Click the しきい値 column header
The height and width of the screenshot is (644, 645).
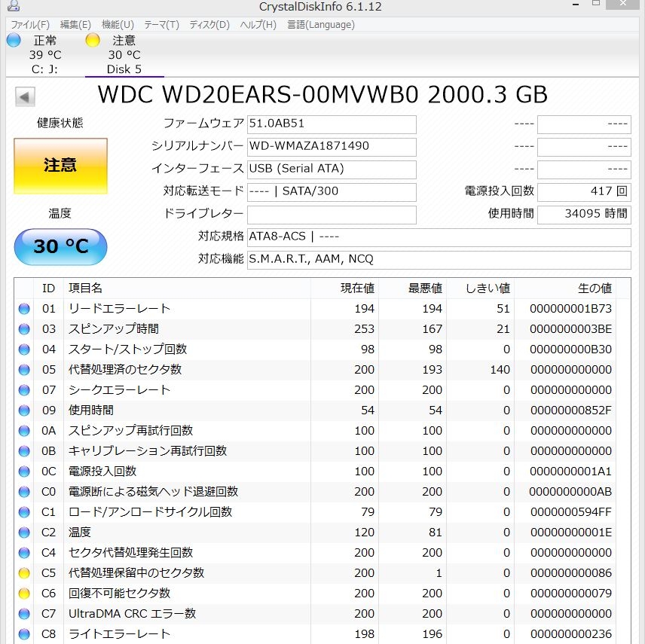(481, 288)
